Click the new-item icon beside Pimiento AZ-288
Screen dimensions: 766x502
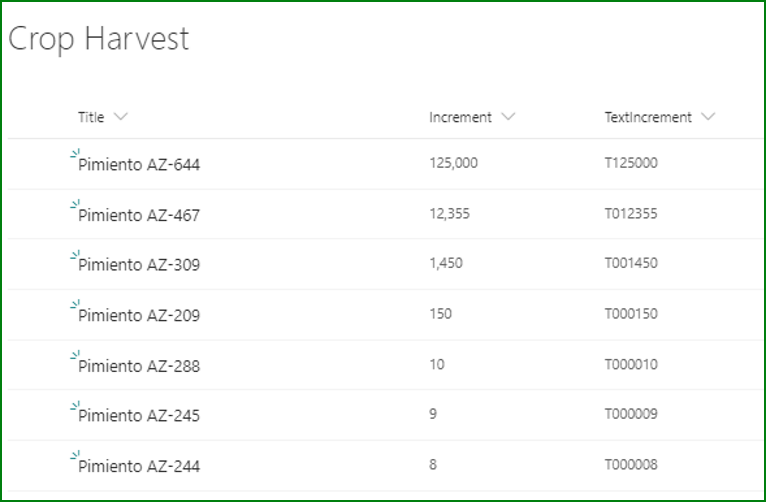[x=75, y=355]
